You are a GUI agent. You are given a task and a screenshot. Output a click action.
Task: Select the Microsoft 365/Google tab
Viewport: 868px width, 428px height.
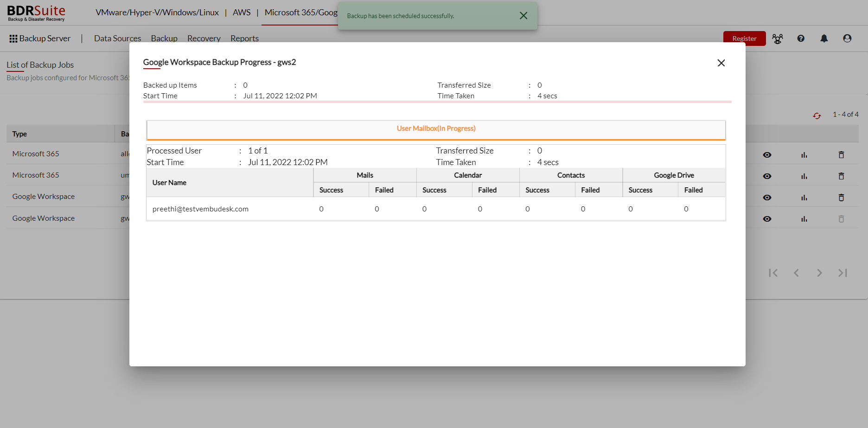point(301,13)
